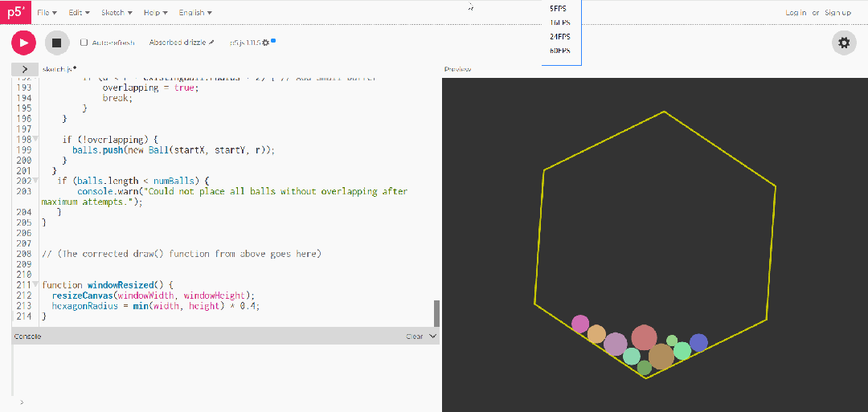This screenshot has width=868, height=412.
Task: Edit sketch name with the pencil icon
Action: (x=211, y=43)
